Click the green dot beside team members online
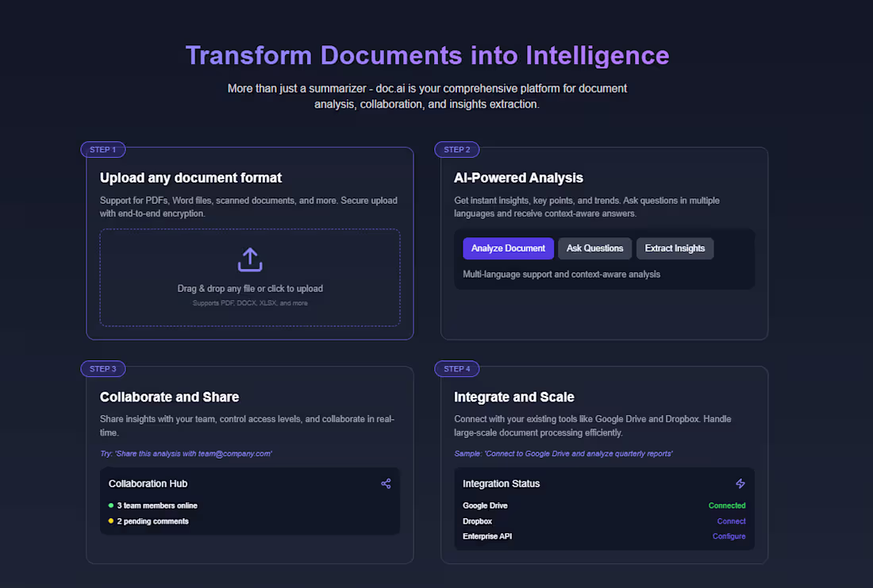 [x=110, y=505]
